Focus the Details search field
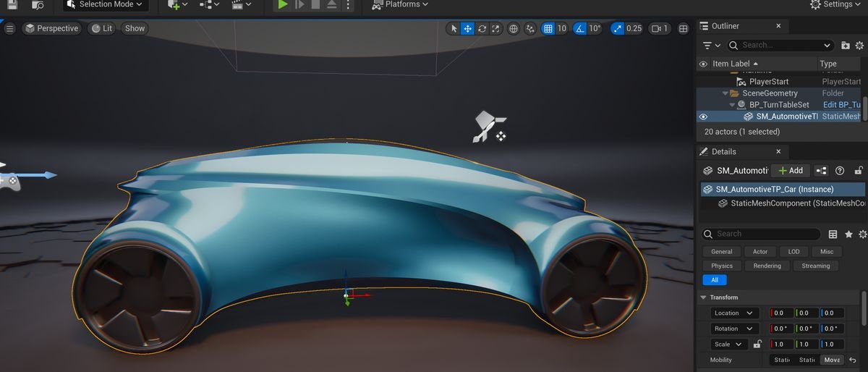The width and height of the screenshot is (868, 372). click(x=762, y=234)
